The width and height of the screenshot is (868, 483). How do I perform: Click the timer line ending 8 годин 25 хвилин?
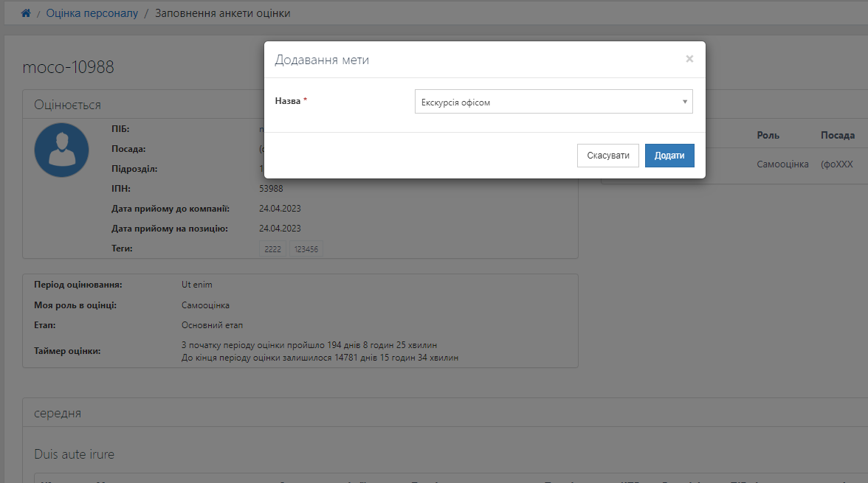(x=309, y=344)
